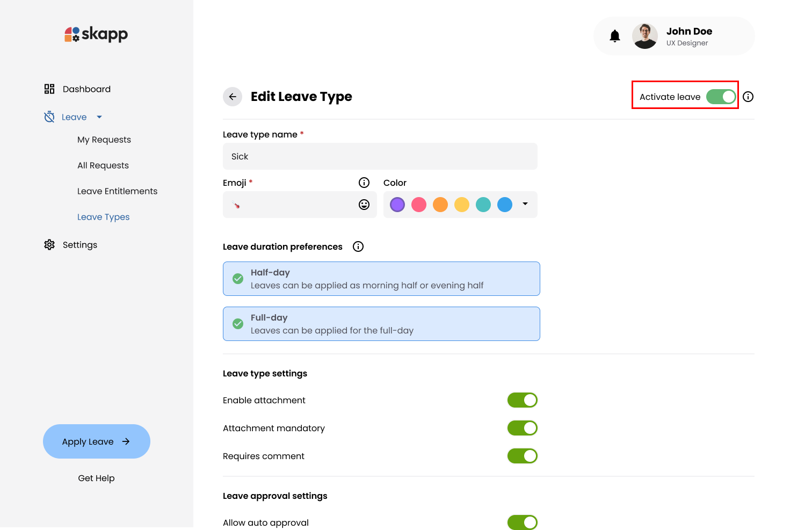Click the notification bell icon

click(615, 36)
